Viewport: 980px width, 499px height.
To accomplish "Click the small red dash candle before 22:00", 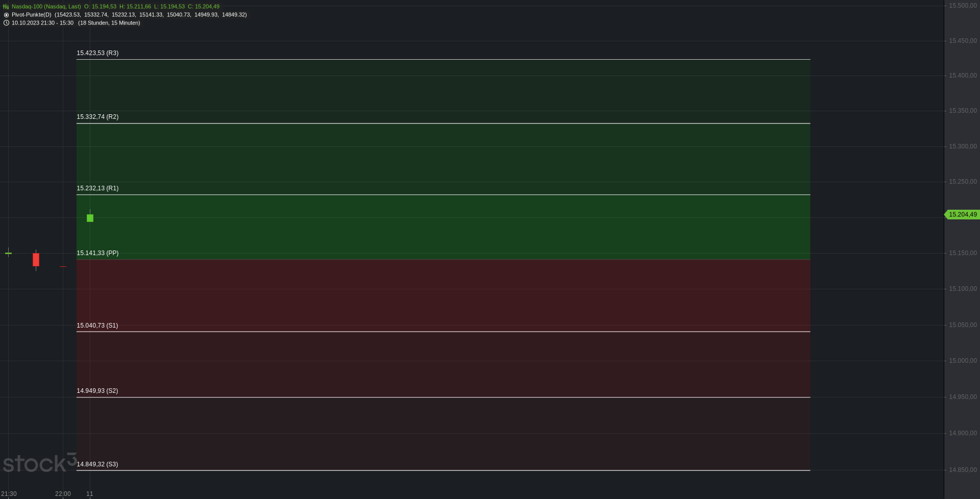I will [x=63, y=266].
